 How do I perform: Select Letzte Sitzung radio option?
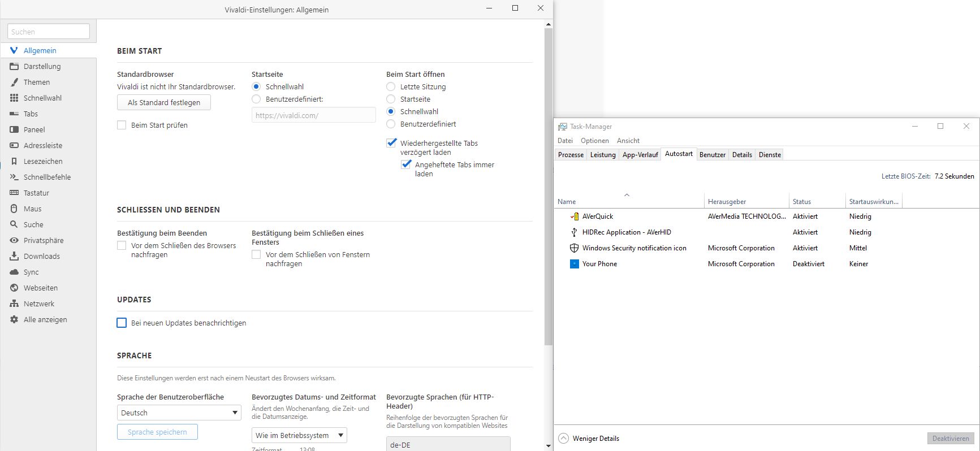point(391,86)
